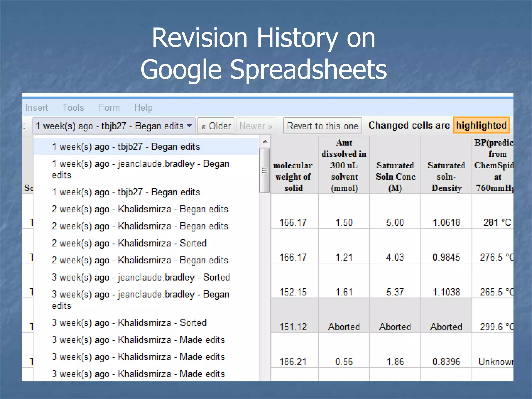The image size is (532, 399).
Task: Open the Insert menu
Action: (37, 108)
